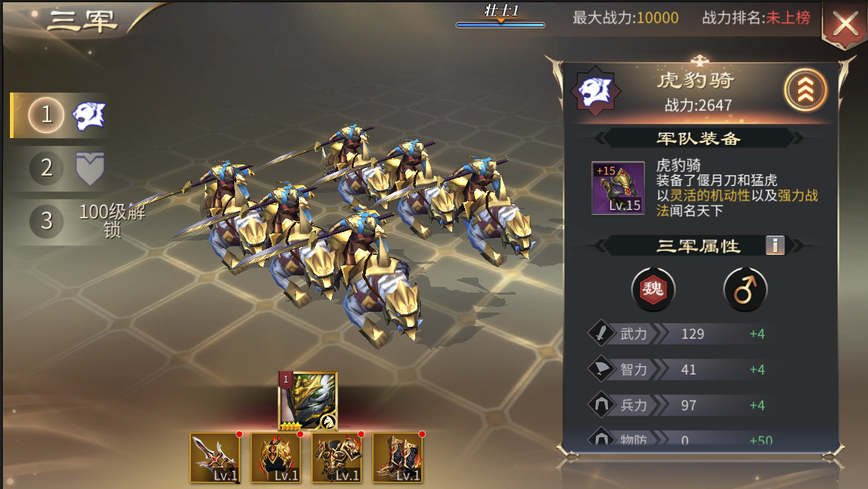The image size is (868, 489).
Task: Select the chest armor equipment slot
Action: tap(338, 458)
